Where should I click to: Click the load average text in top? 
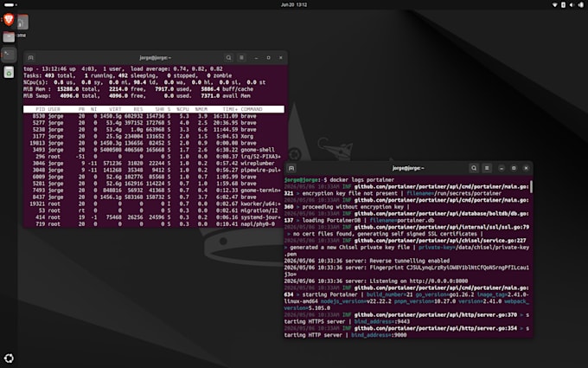(x=176, y=68)
